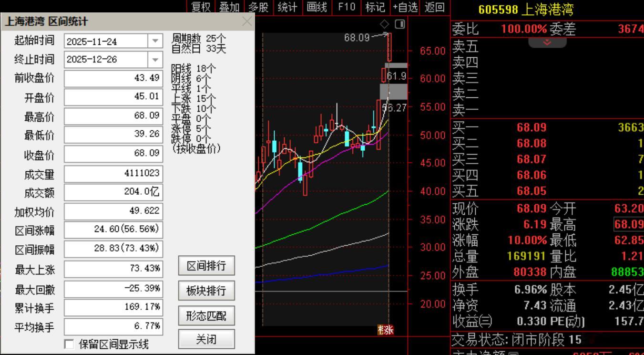This screenshot has height=355, width=644.
Task: Click the 买一 bid price 68.09
Action: (x=532, y=127)
